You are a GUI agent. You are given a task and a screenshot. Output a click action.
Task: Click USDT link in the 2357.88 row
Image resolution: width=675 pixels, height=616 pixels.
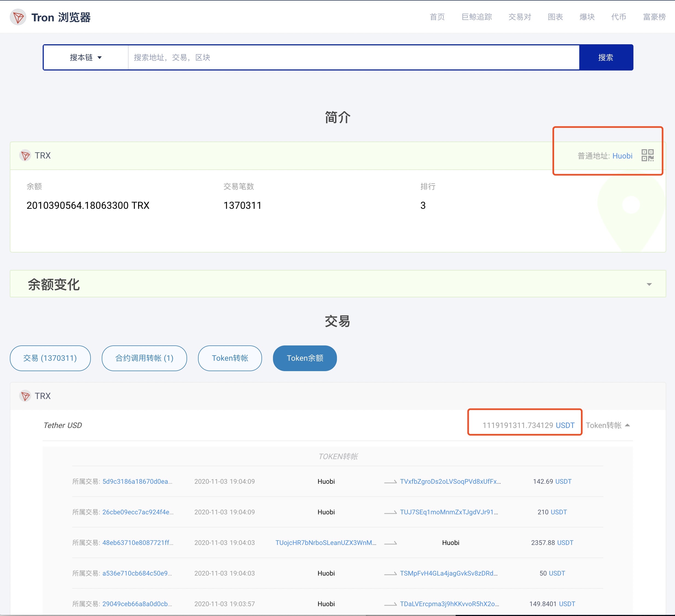pyautogui.click(x=565, y=543)
